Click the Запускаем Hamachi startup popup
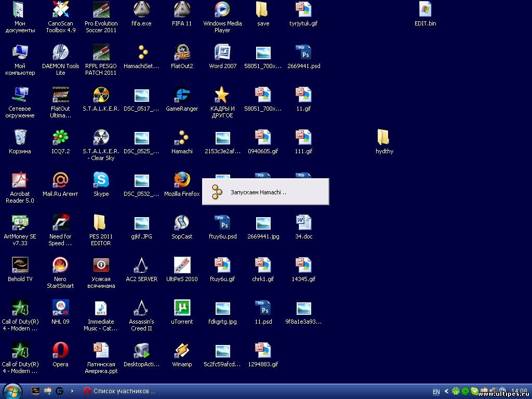532x399 pixels. click(x=265, y=192)
